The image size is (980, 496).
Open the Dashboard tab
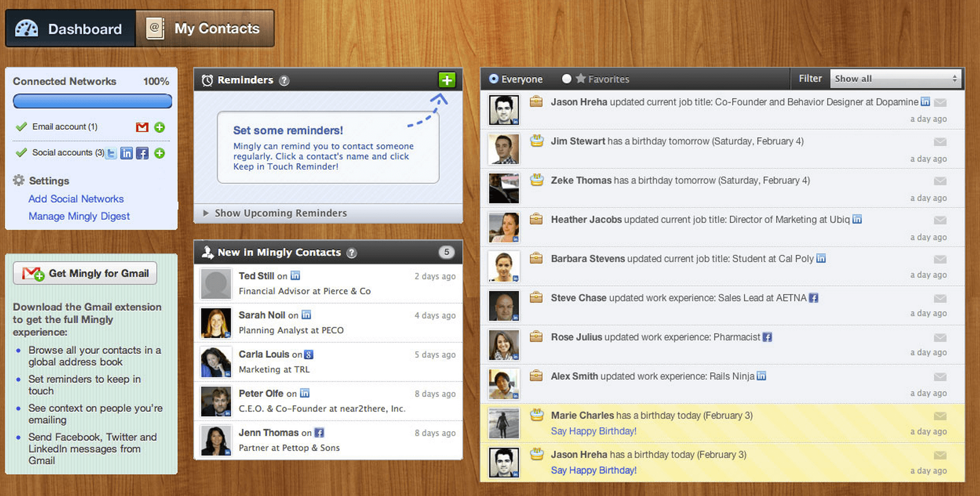[70, 28]
